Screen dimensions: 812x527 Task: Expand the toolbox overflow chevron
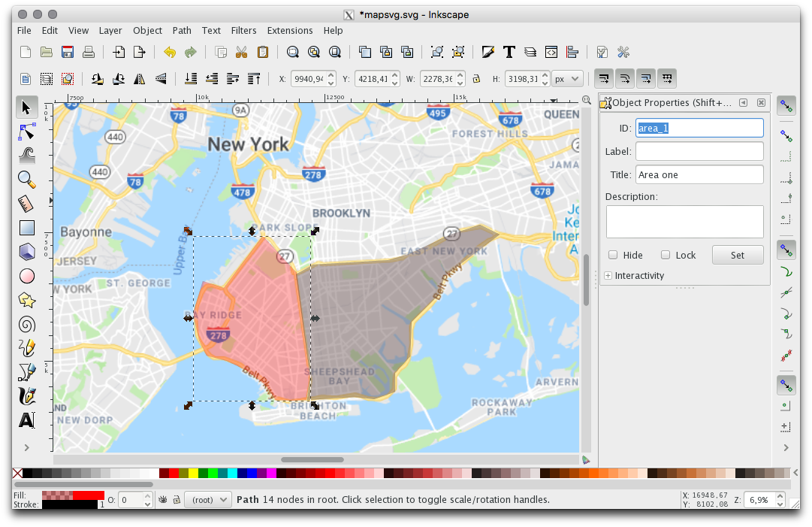[26, 447]
